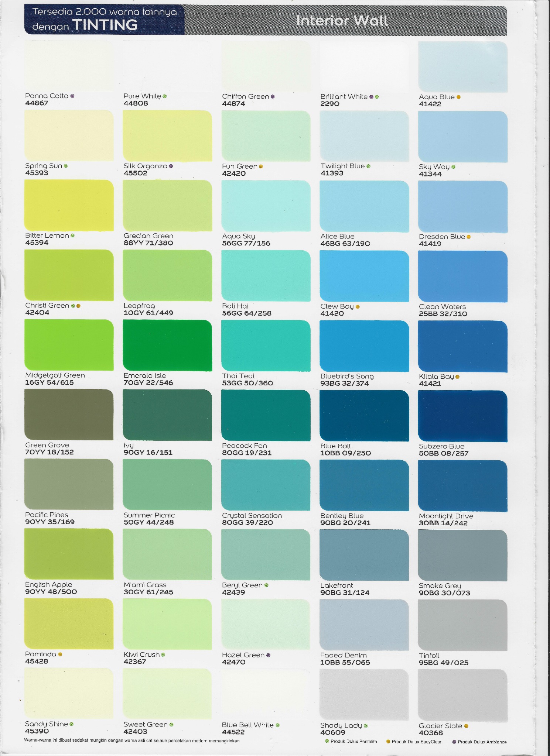Select the Leapfrog color swatch
Viewport: 550px width, 756px height.
[x=167, y=275]
